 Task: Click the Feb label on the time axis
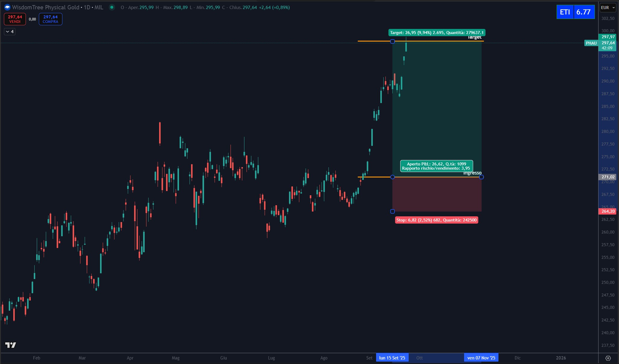pyautogui.click(x=36, y=358)
